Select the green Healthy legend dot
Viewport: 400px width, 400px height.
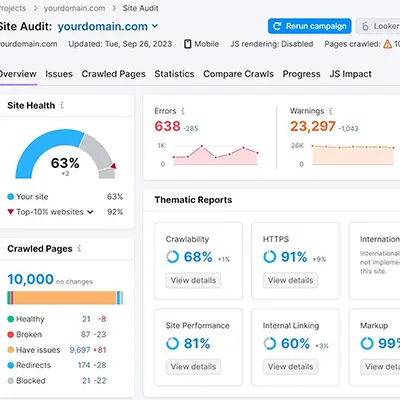pyautogui.click(x=11, y=319)
